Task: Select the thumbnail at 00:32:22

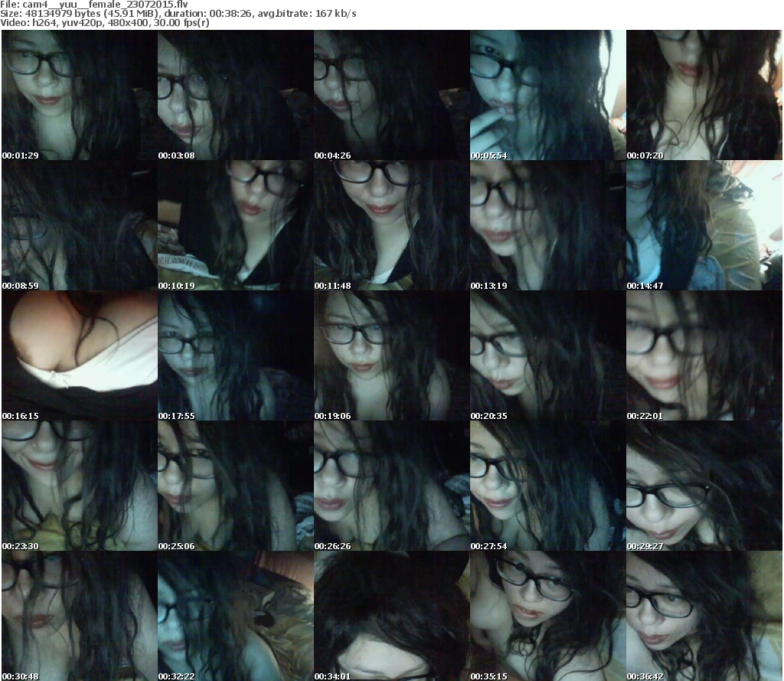Action: click(x=236, y=616)
